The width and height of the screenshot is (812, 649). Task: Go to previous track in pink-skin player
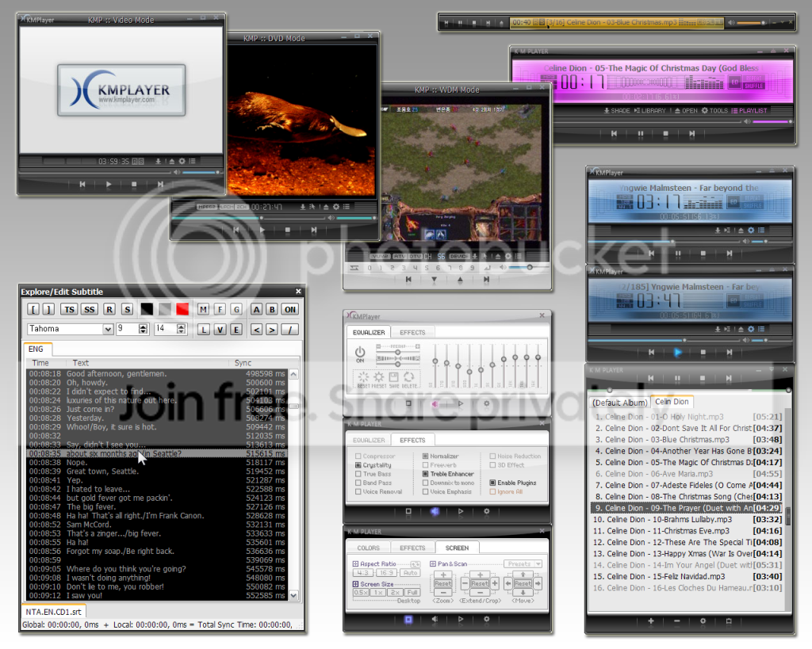click(x=615, y=134)
